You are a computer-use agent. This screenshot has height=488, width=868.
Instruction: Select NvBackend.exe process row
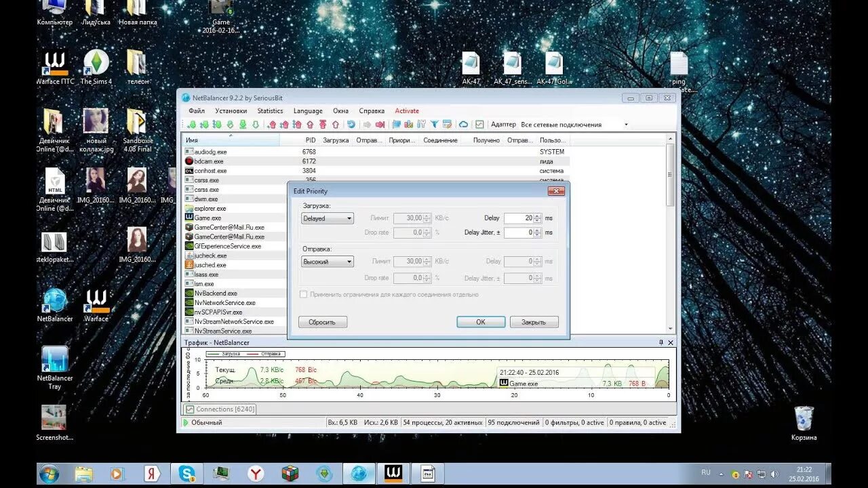coord(235,293)
